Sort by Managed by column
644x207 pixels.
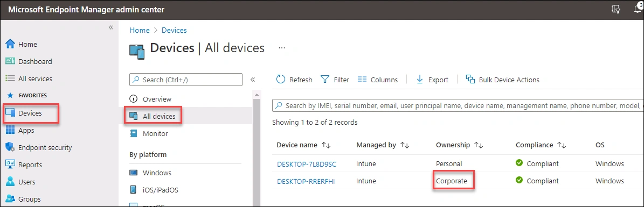[383, 145]
